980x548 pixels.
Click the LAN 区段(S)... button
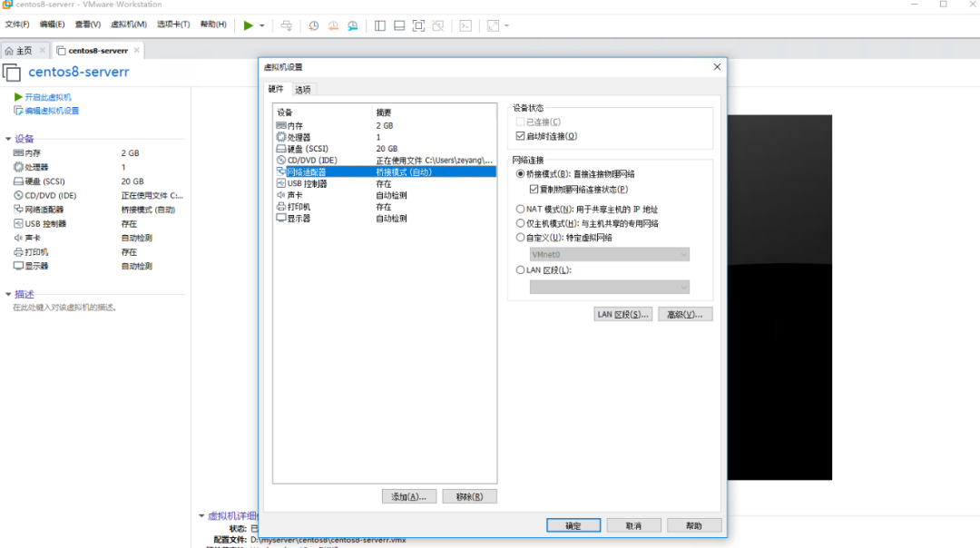tap(622, 314)
